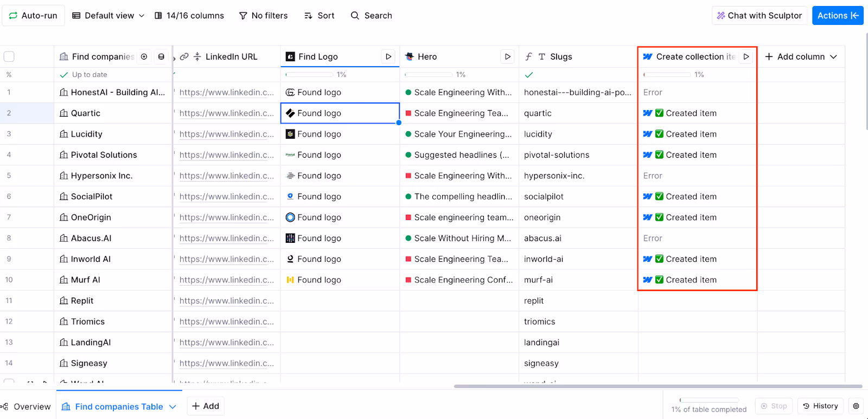Viewport: 868px width, 419px height.
Task: Open the Quartic company cell
Action: coord(112,113)
